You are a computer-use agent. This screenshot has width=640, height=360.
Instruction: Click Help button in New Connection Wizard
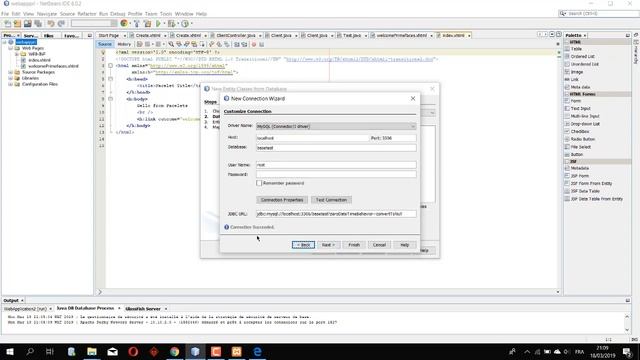pos(404,245)
